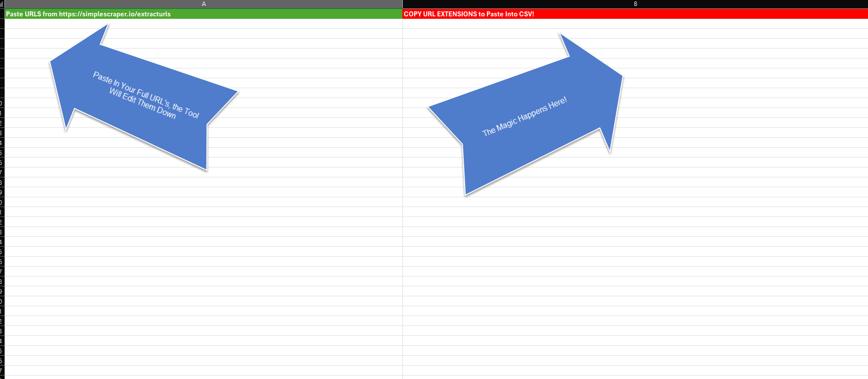The image size is (868, 379).
Task: Click the 'Will Edit Them Down' arrow text
Action: (143, 104)
